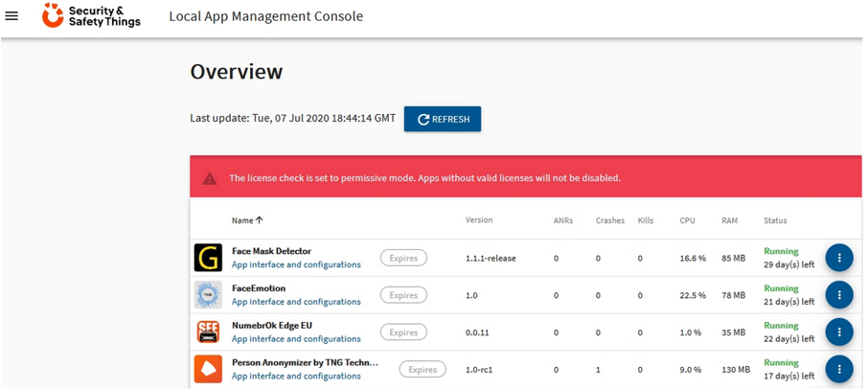Click the Expires badge for Face Mask Detector
The image size is (868, 390).
403,258
